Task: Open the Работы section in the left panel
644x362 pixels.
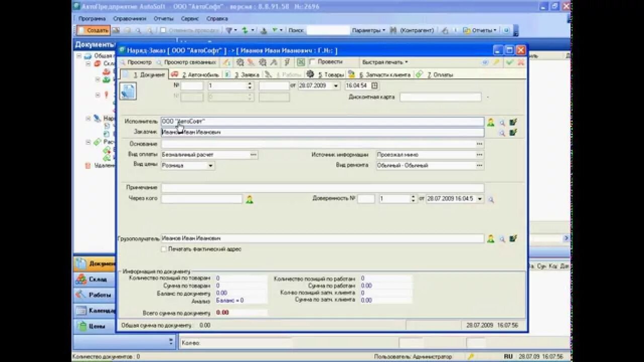Action: (95, 295)
